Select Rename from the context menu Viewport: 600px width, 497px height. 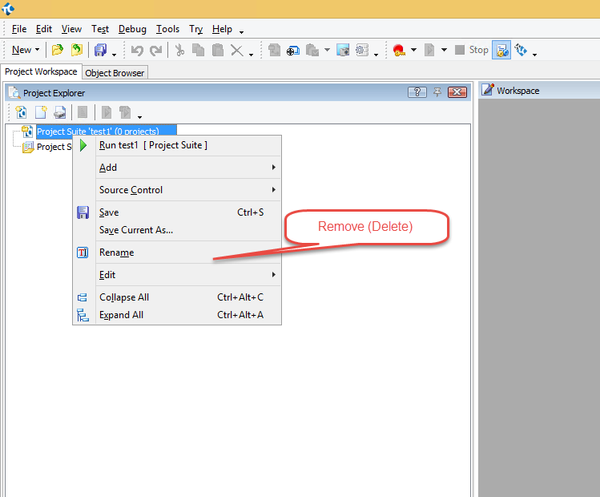[x=116, y=253]
